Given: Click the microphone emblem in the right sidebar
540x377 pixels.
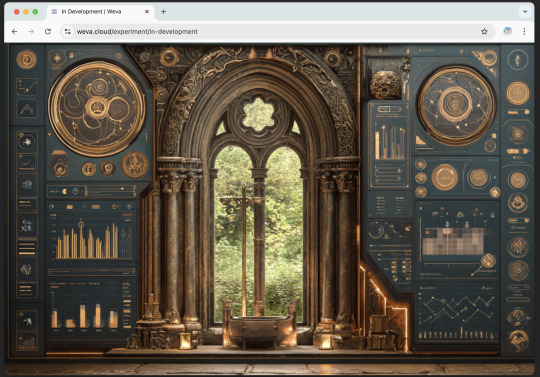Looking at the screenshot, I should 518,60.
